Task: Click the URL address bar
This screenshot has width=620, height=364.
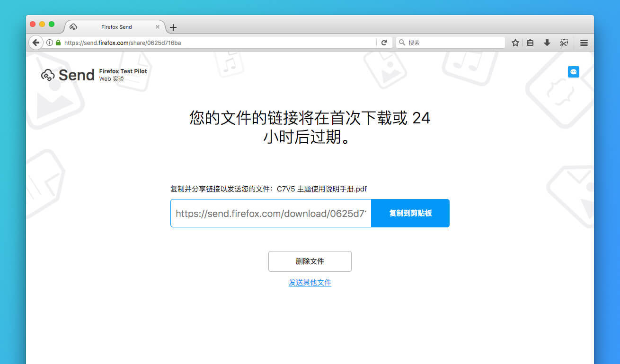Action: tap(218, 43)
